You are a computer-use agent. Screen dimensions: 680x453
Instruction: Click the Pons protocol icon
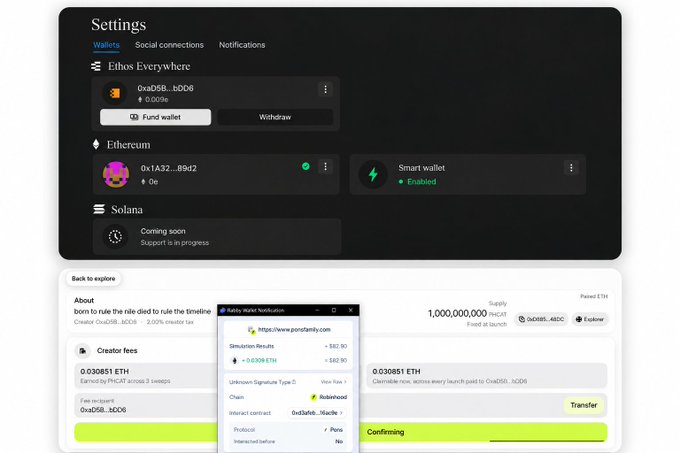point(326,430)
